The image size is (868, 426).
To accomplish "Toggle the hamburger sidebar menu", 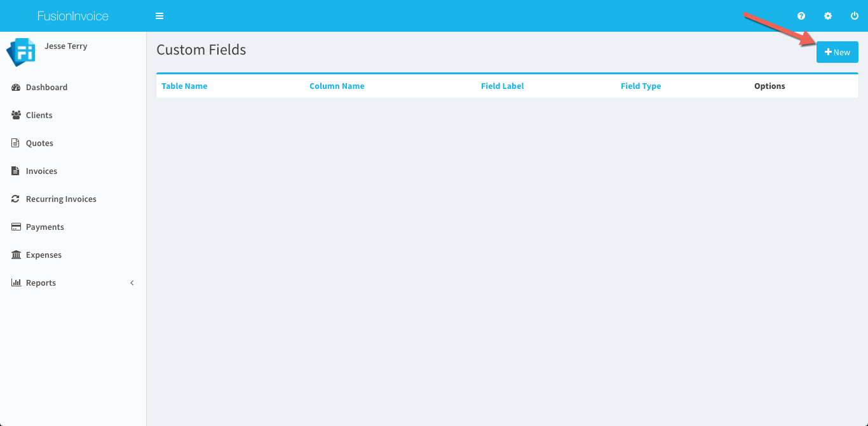I will [x=159, y=16].
